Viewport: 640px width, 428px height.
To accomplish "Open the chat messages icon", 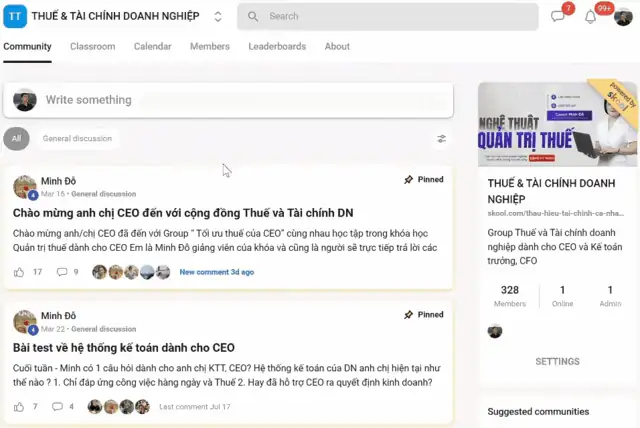I will [558, 16].
